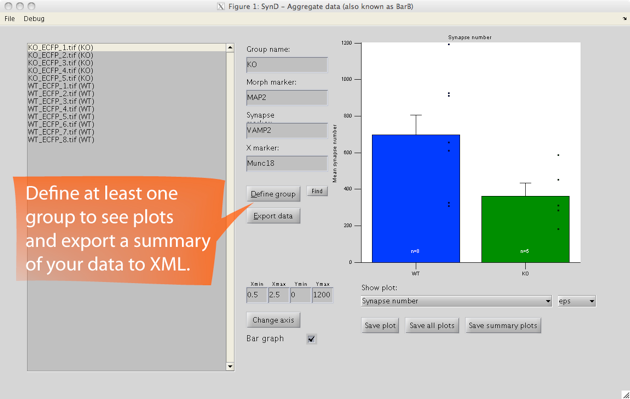The width and height of the screenshot is (630, 399).
Task: Select WT_ECFP_6.tif (WT) list row
Action: (x=127, y=124)
